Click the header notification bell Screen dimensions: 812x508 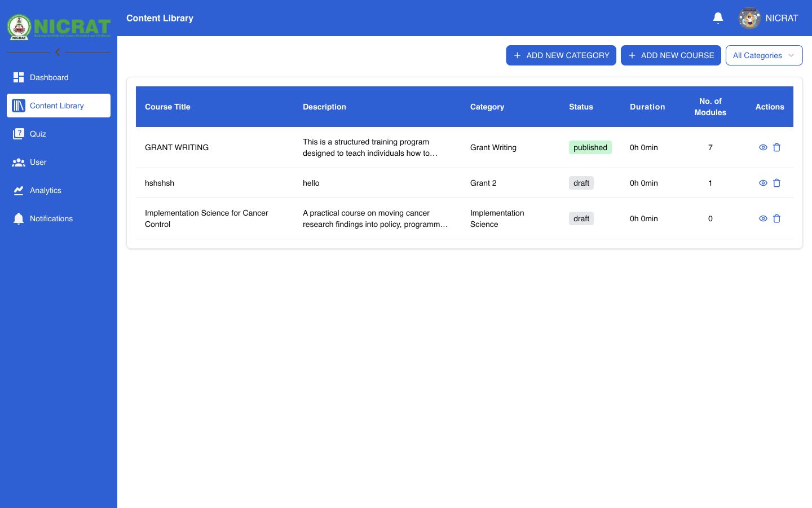(x=718, y=18)
